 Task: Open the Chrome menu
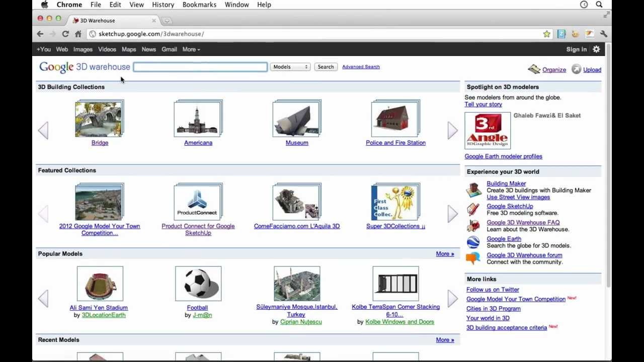click(x=69, y=5)
